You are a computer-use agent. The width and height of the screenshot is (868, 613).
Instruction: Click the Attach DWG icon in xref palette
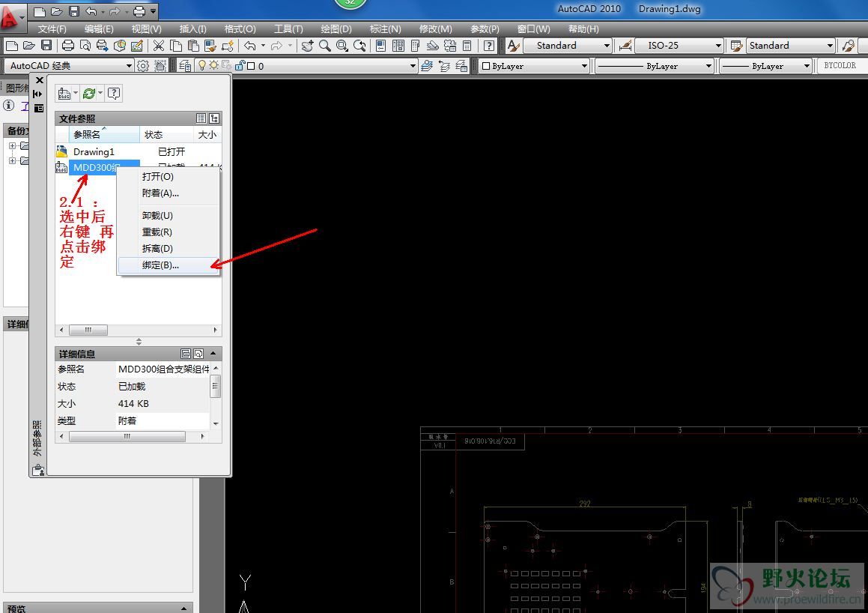tap(64, 94)
